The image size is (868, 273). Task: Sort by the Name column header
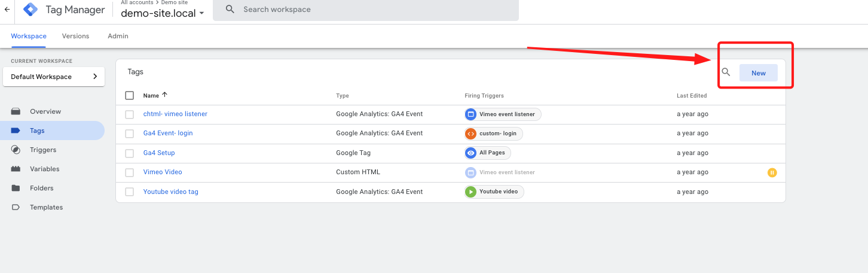coord(151,95)
